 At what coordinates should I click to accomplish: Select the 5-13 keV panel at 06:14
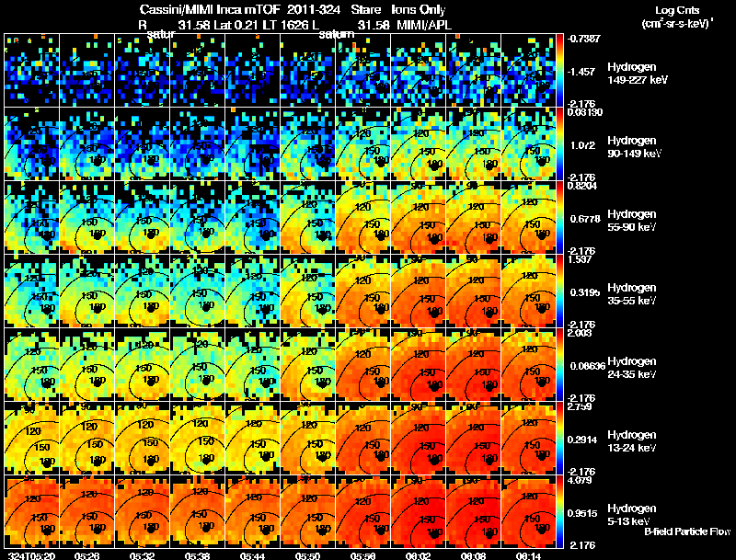(528, 511)
